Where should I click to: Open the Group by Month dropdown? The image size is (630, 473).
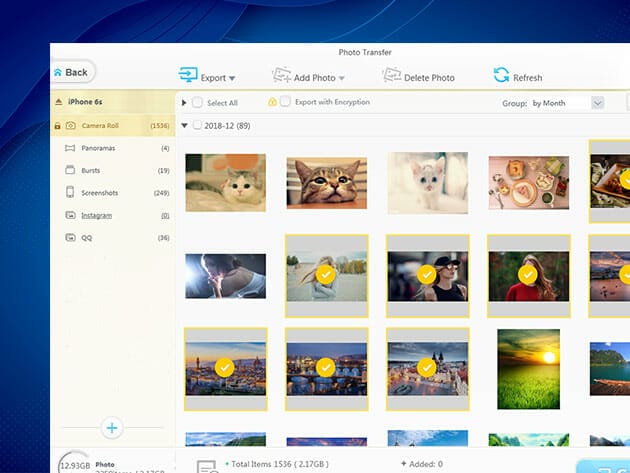pos(598,103)
